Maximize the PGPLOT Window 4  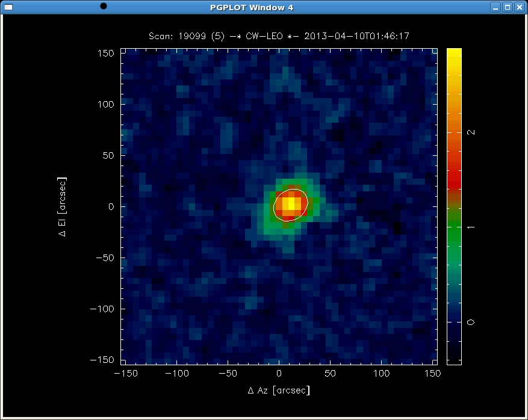click(508, 7)
